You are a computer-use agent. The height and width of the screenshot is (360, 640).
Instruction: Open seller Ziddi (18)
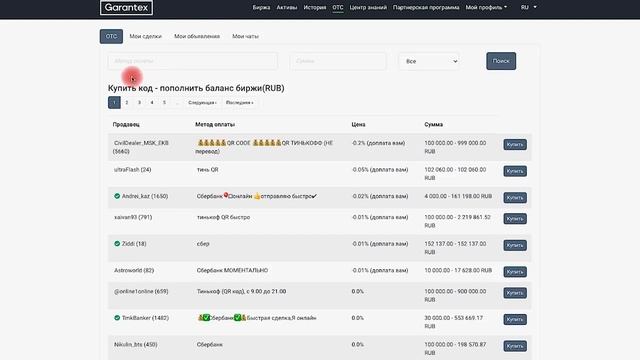coord(134,244)
